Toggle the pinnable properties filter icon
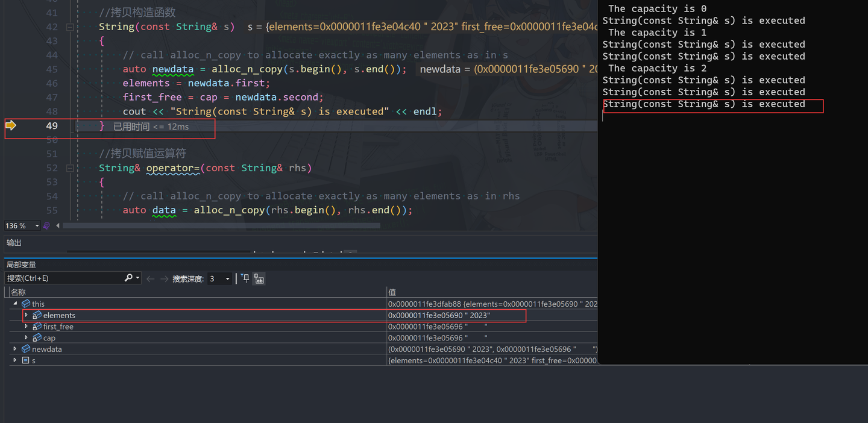The height and width of the screenshot is (423, 868). tap(259, 278)
